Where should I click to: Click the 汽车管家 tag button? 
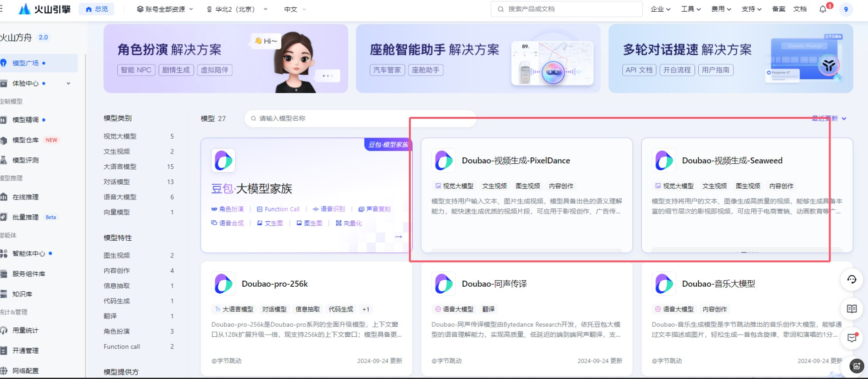coord(387,70)
